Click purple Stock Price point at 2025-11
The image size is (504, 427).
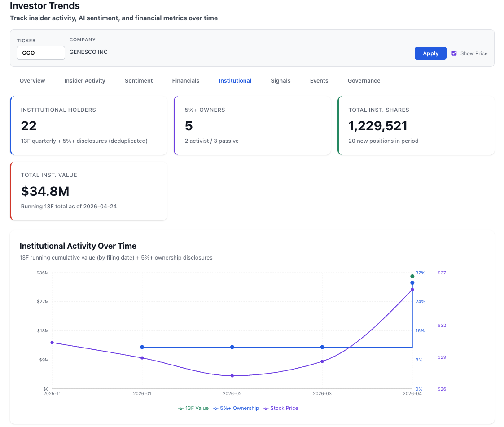point(52,343)
